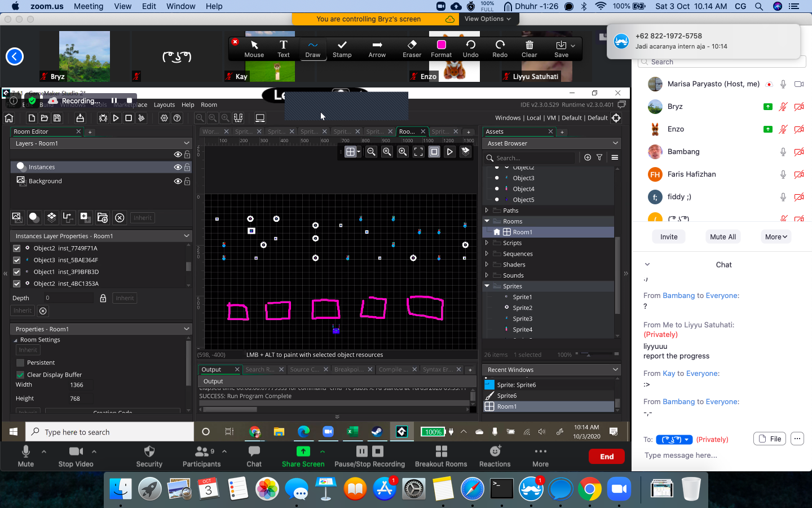Screen dimensions: 812x508
Task: Open Zoom Window menu in menu bar
Action: [180, 6]
